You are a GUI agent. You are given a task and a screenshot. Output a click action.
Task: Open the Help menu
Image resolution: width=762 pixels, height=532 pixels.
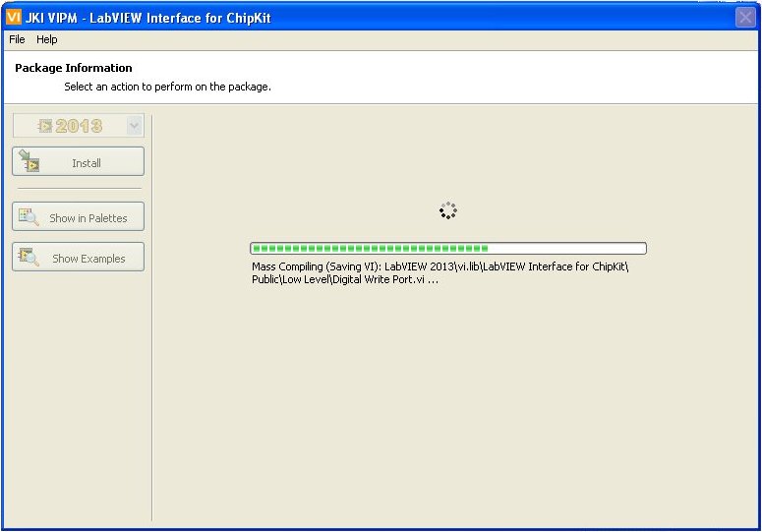(47, 39)
